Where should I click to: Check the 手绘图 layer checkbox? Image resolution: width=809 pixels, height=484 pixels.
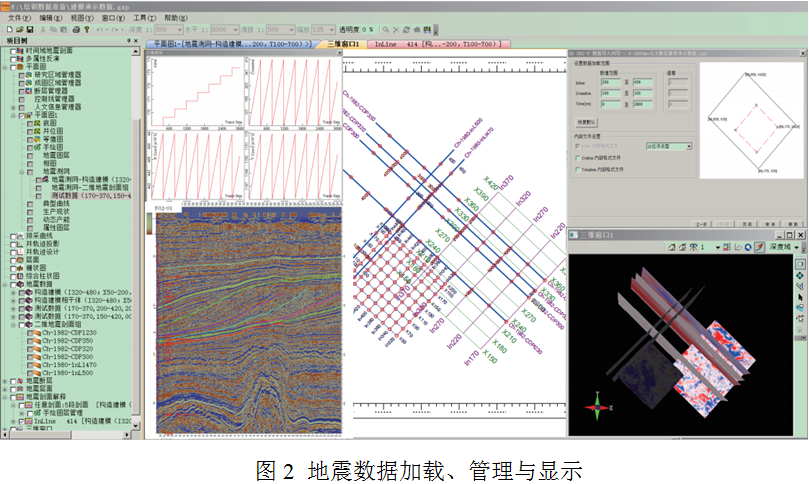30,148
